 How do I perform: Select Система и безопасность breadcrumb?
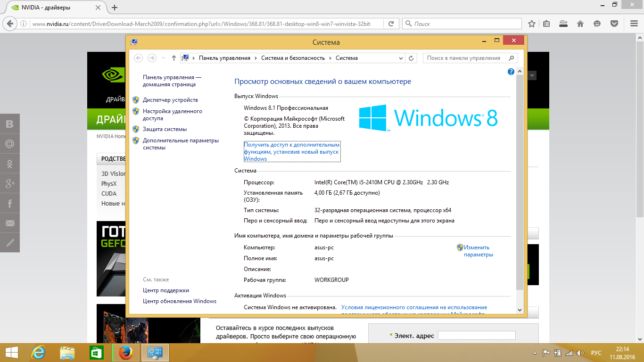pos(293,58)
